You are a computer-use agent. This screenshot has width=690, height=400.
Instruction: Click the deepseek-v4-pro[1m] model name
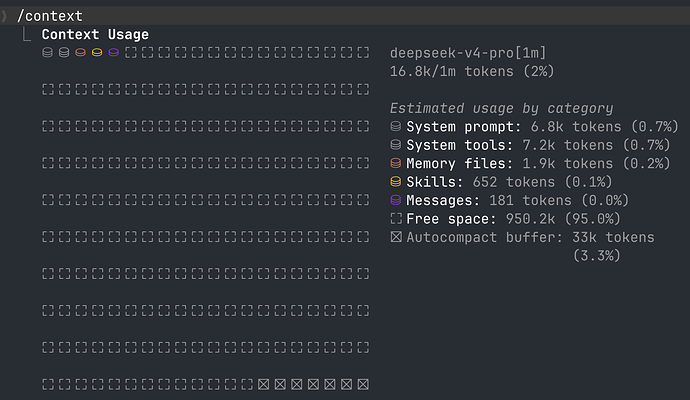point(468,53)
